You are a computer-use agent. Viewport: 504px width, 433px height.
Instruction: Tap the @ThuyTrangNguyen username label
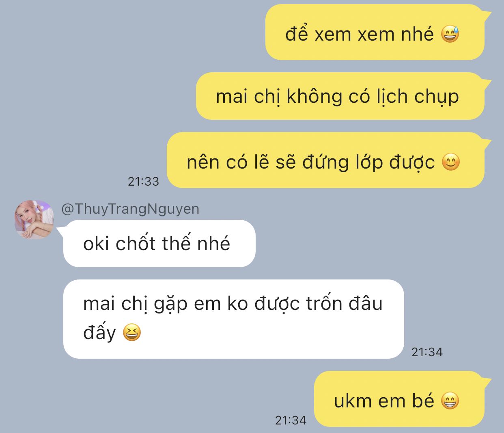(130, 209)
